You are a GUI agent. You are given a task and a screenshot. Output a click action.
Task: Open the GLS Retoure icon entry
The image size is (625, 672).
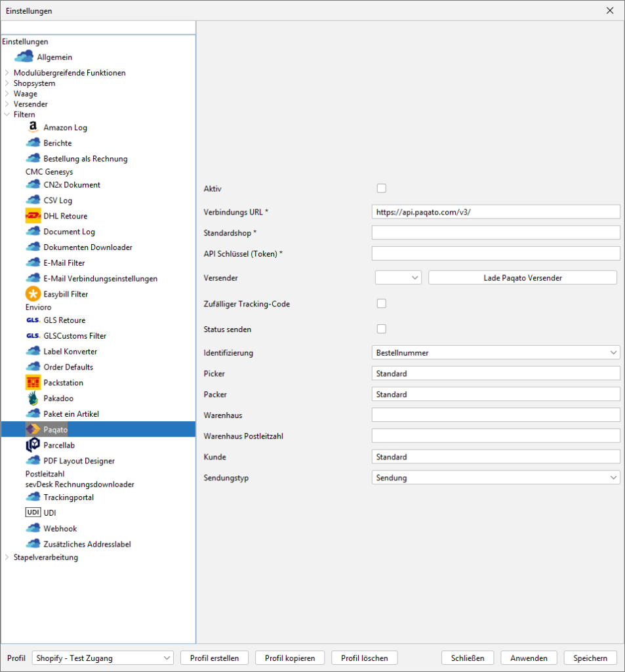[33, 320]
